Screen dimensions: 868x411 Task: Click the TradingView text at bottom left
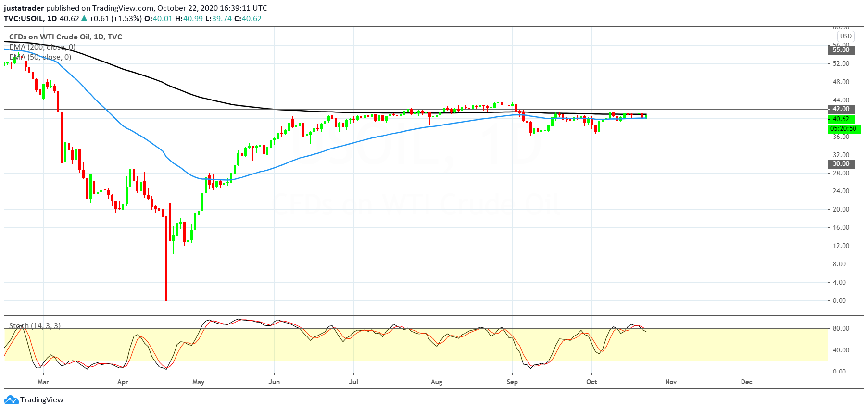pyautogui.click(x=42, y=400)
